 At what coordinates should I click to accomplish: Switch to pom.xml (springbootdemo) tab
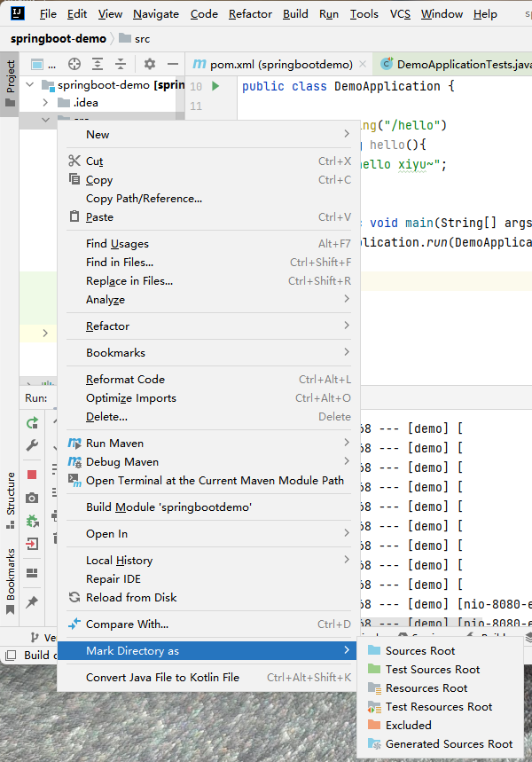[x=281, y=64]
